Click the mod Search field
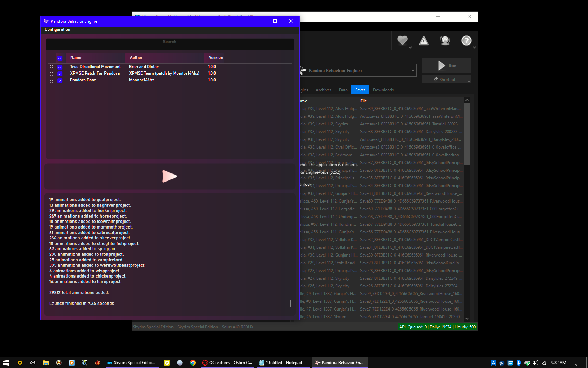 pyautogui.click(x=170, y=42)
